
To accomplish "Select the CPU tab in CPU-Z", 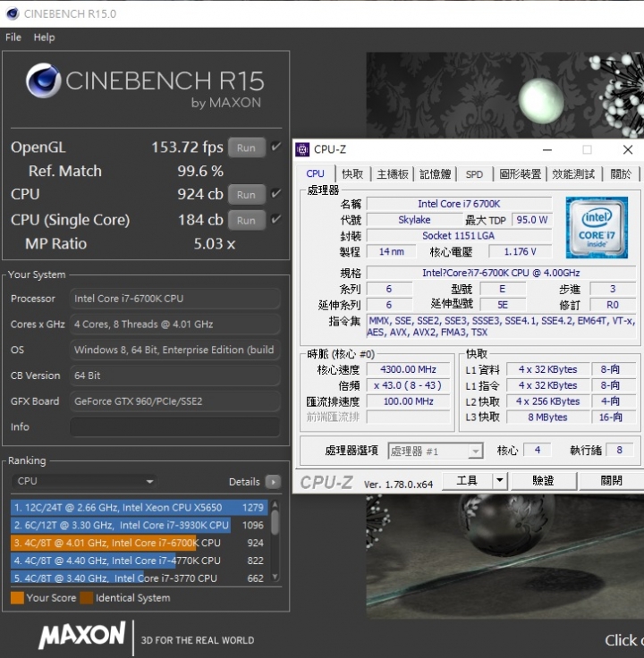I will tap(315, 173).
